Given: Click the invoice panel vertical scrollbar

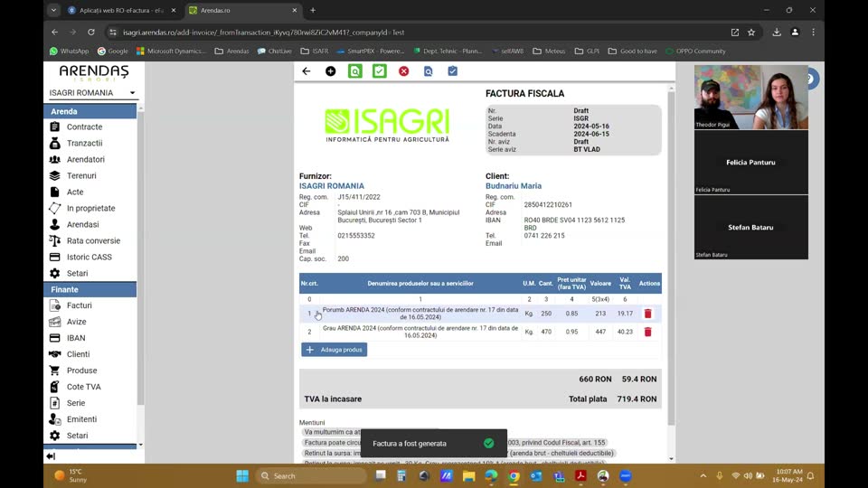Looking at the screenshot, I should pyautogui.click(x=672, y=258).
